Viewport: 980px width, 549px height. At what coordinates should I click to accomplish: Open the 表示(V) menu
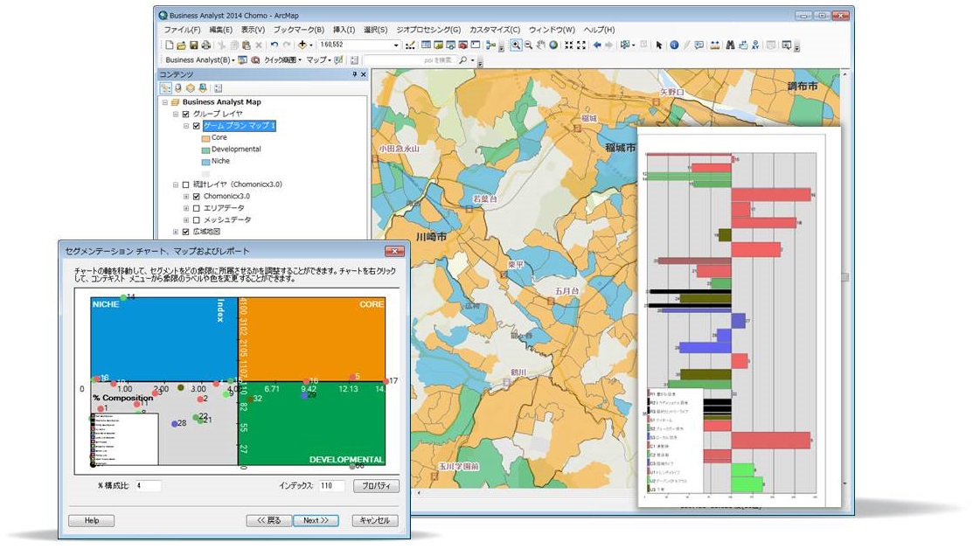[x=254, y=30]
